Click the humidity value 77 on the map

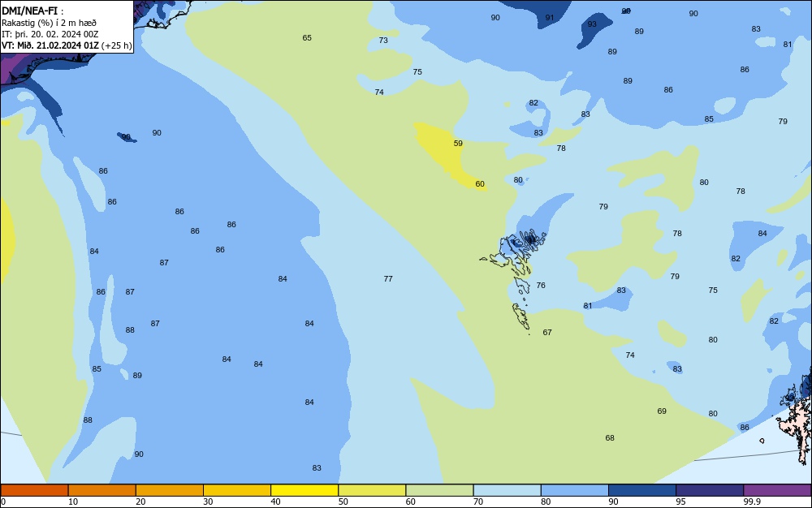(388, 279)
